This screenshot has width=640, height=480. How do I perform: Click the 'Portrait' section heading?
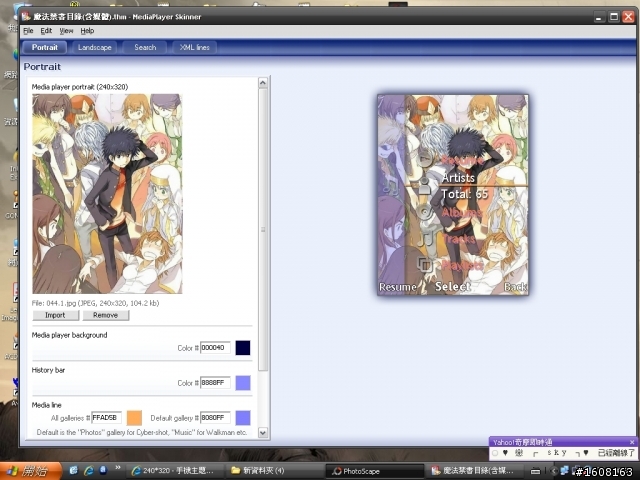42,67
